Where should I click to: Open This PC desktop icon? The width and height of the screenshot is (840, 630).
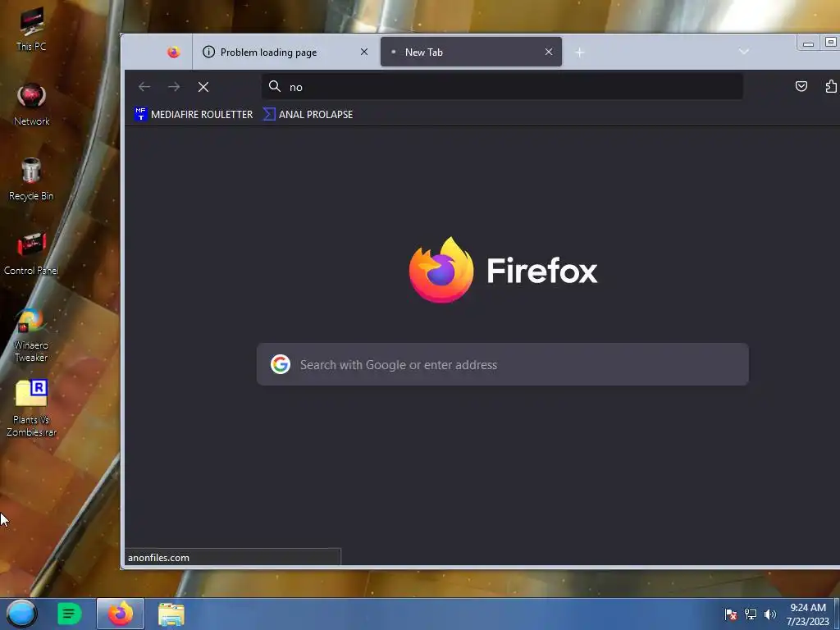(31, 30)
